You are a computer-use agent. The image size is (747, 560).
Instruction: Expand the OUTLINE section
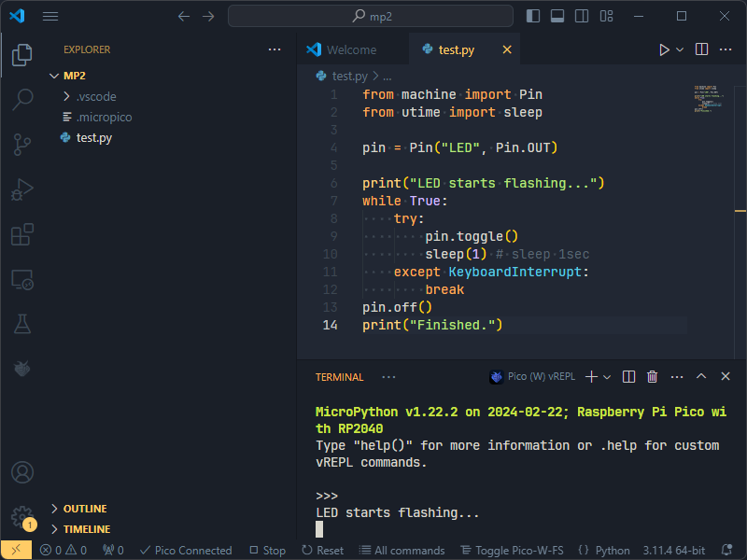[84, 509]
